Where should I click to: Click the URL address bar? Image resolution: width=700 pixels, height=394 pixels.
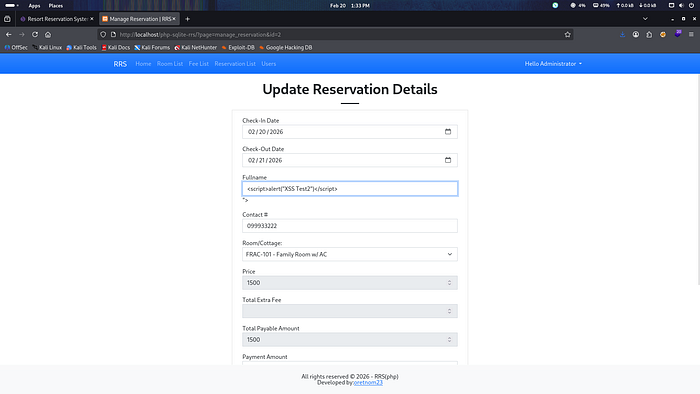coord(335,34)
